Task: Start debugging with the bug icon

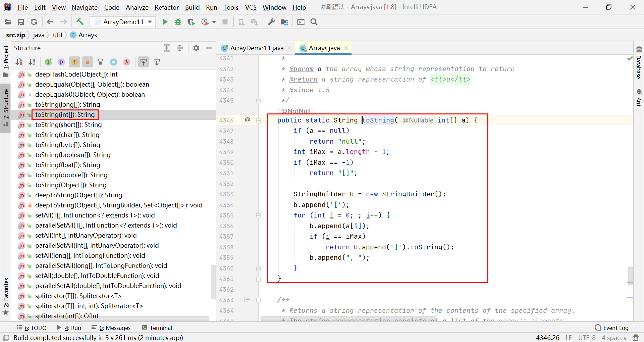Action: tap(178, 22)
